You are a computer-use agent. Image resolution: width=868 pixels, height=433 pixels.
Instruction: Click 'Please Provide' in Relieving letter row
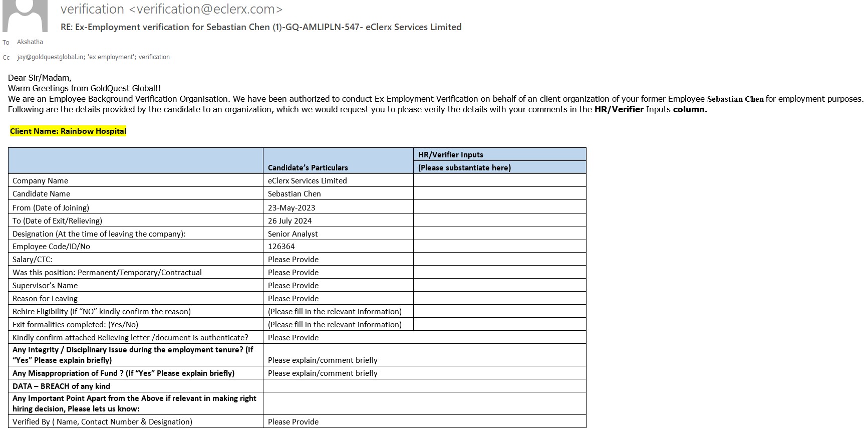[294, 337]
